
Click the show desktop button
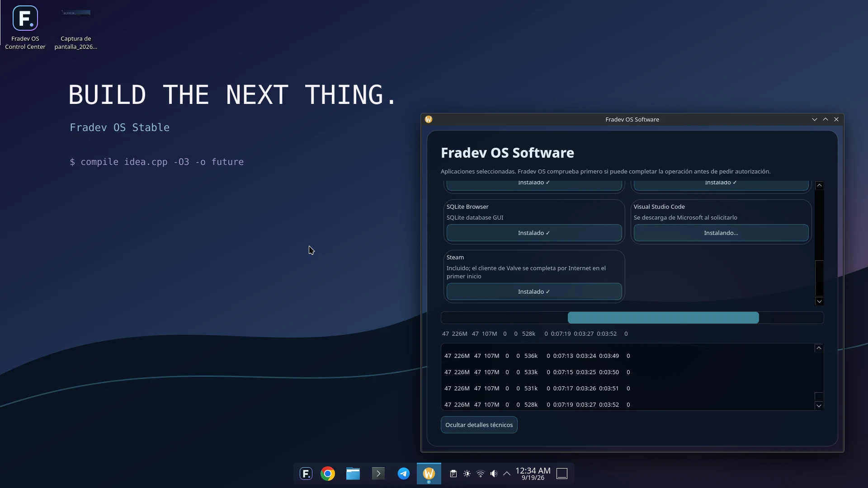point(562,474)
